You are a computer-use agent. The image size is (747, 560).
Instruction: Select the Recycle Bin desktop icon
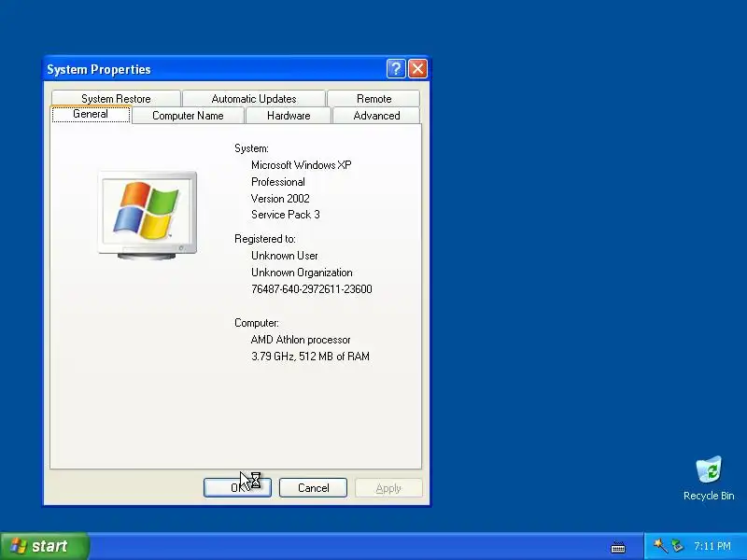[709, 479]
